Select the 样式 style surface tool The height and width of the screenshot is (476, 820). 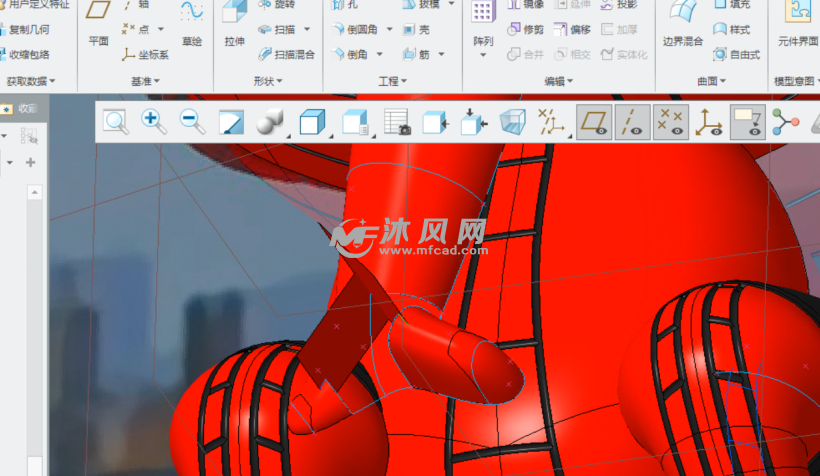click(x=731, y=30)
